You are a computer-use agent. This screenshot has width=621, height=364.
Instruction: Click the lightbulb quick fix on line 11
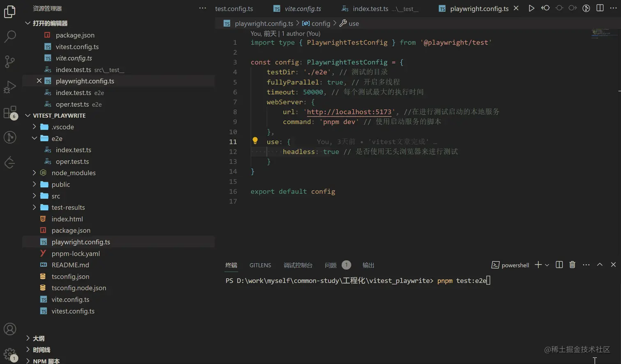coord(255,141)
